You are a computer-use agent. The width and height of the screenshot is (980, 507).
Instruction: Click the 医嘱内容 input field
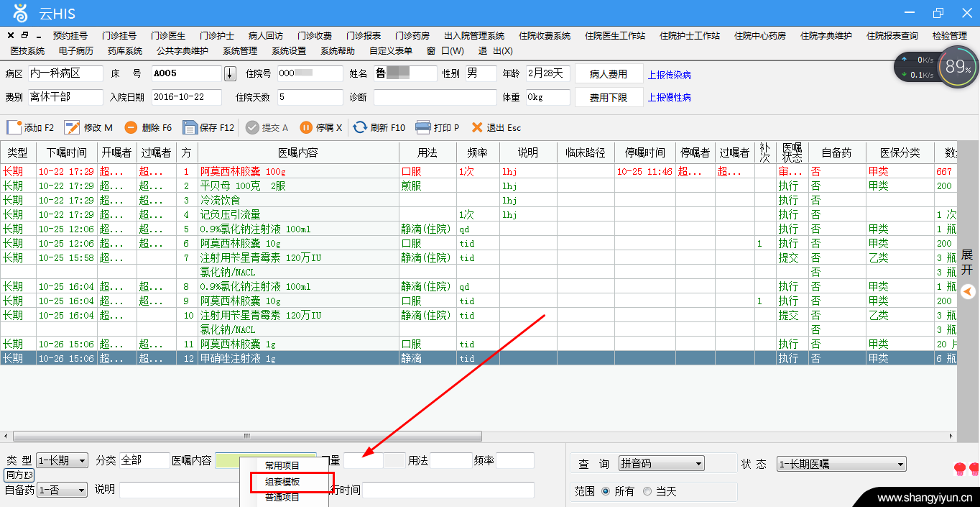coord(266,461)
